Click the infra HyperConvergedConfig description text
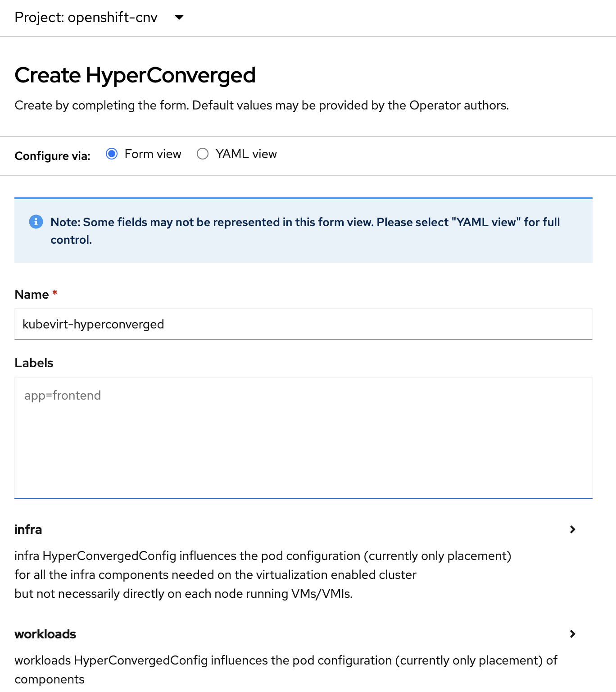The height and width of the screenshot is (692, 616). click(x=263, y=575)
